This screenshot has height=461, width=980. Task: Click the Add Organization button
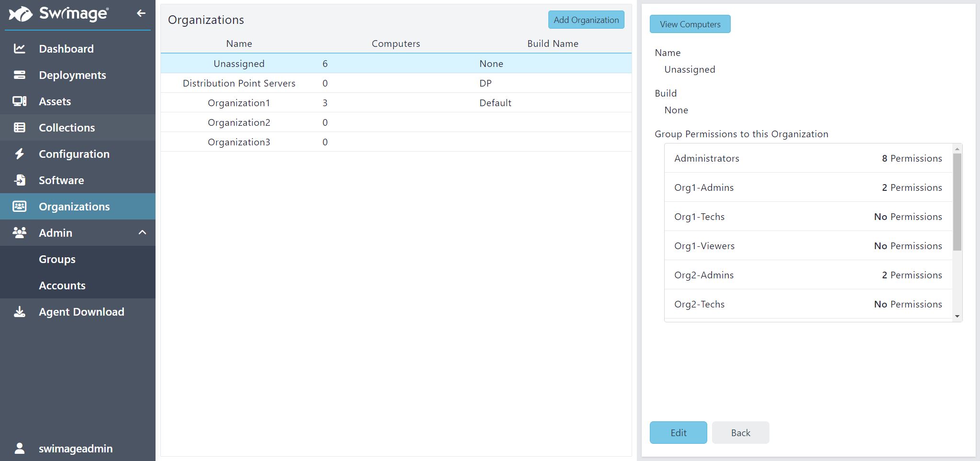tap(586, 20)
